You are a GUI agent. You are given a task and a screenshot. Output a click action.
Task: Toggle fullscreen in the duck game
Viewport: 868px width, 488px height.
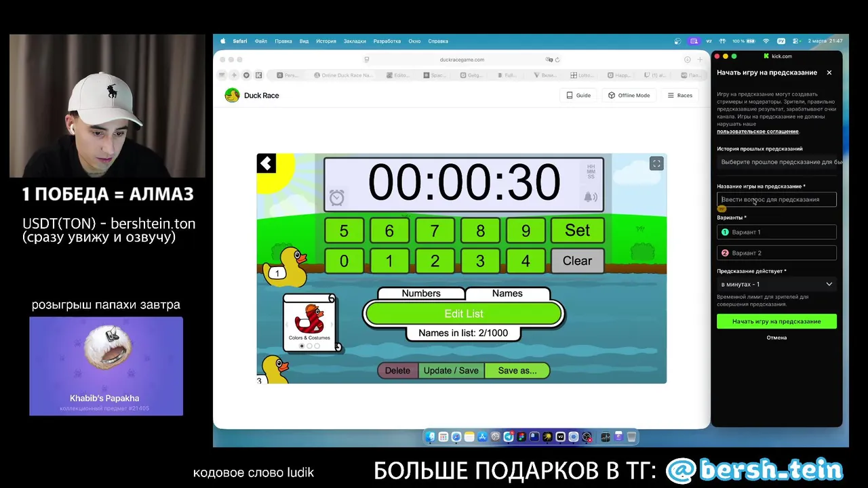tap(656, 163)
